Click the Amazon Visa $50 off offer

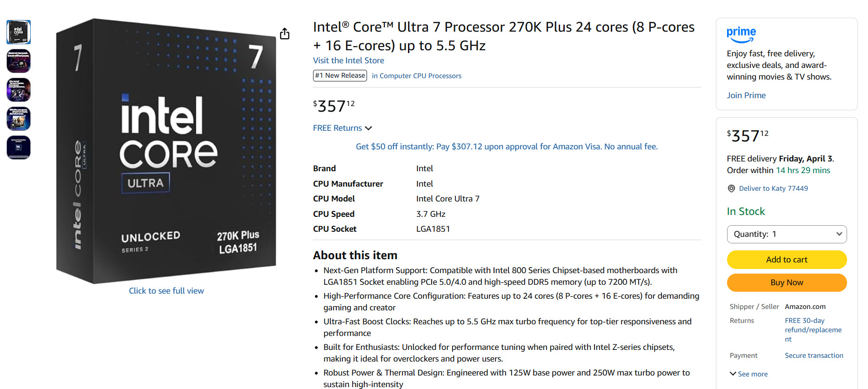point(507,146)
